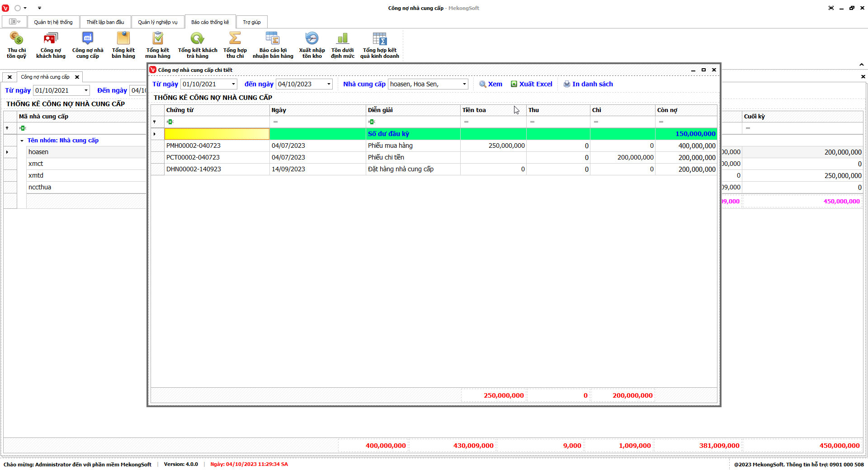Open Tồn dưới định mức report
Viewport: 868px width, 470px height.
342,45
